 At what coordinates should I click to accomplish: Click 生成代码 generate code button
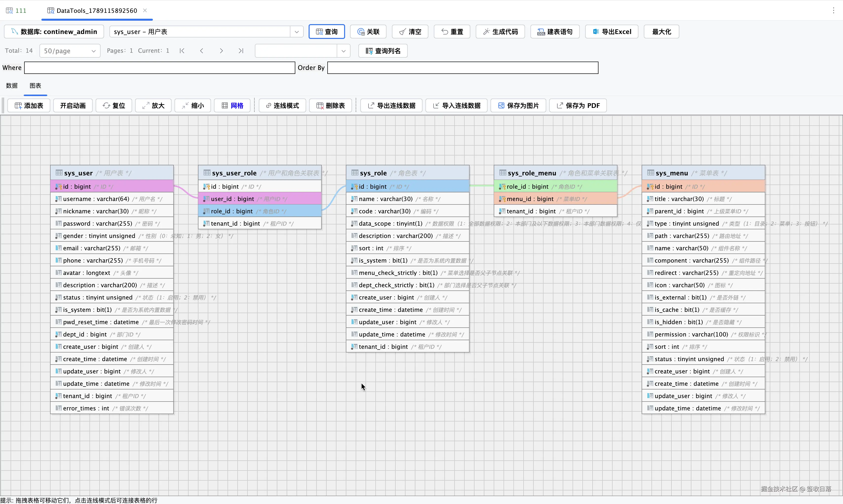point(500,32)
